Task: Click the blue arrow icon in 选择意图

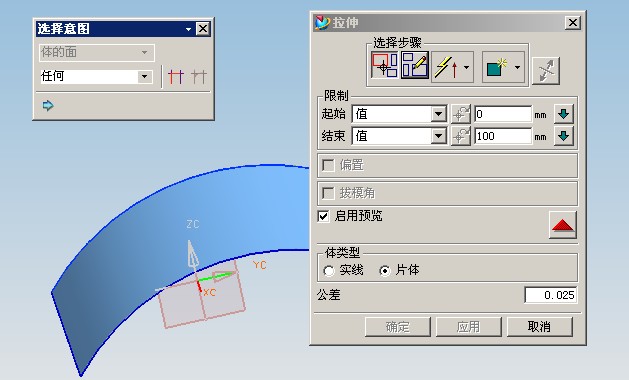Action: [48, 106]
